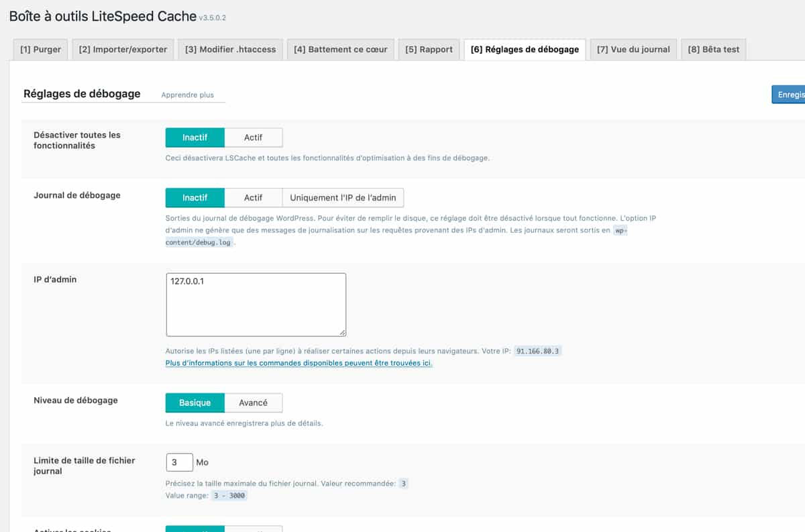
Task: Set Niveau de débogage to Avancé
Action: [x=254, y=403]
